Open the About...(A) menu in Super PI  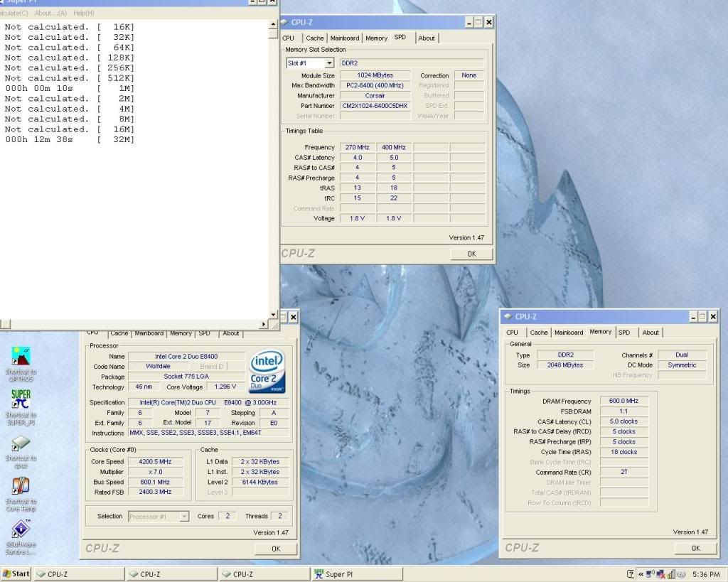click(x=50, y=13)
